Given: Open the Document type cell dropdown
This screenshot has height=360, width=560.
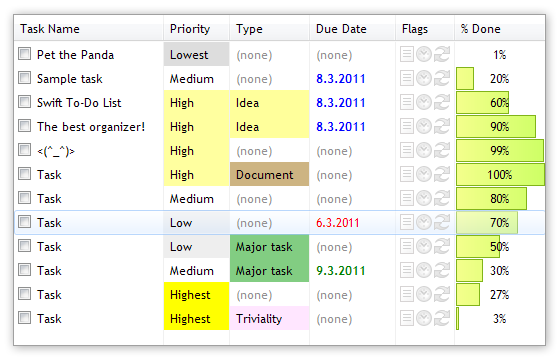Looking at the screenshot, I should 269,174.
